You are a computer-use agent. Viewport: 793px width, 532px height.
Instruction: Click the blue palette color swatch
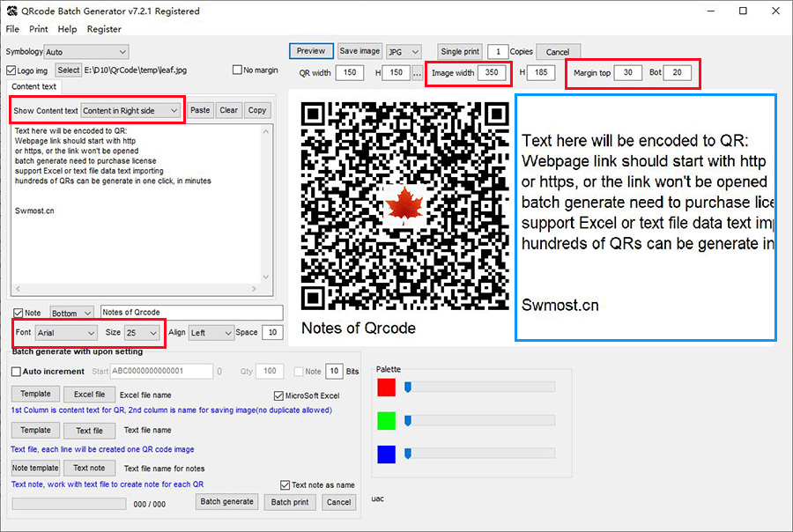coord(387,454)
